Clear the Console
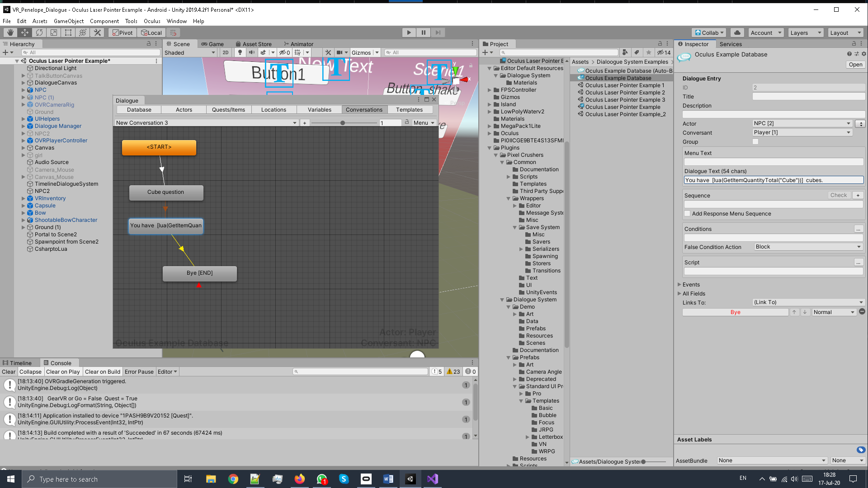The width and height of the screenshot is (868, 488). click(9, 372)
